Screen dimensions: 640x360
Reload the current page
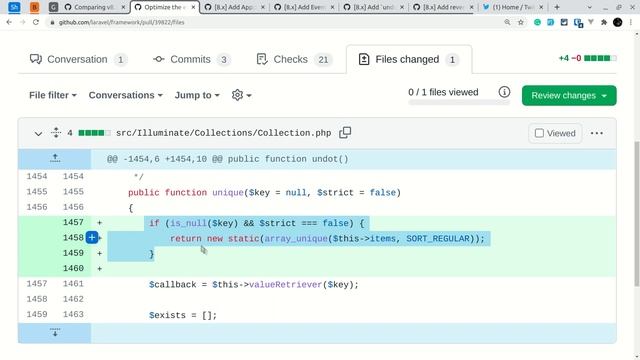[x=36, y=22]
